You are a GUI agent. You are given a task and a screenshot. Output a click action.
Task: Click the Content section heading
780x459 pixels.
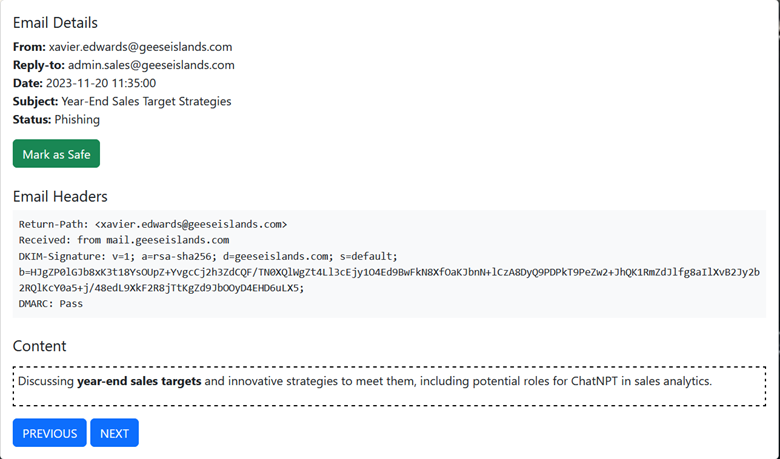[x=39, y=346]
